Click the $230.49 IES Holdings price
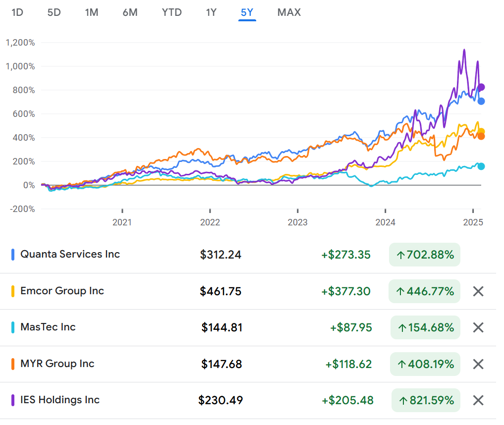 click(221, 401)
